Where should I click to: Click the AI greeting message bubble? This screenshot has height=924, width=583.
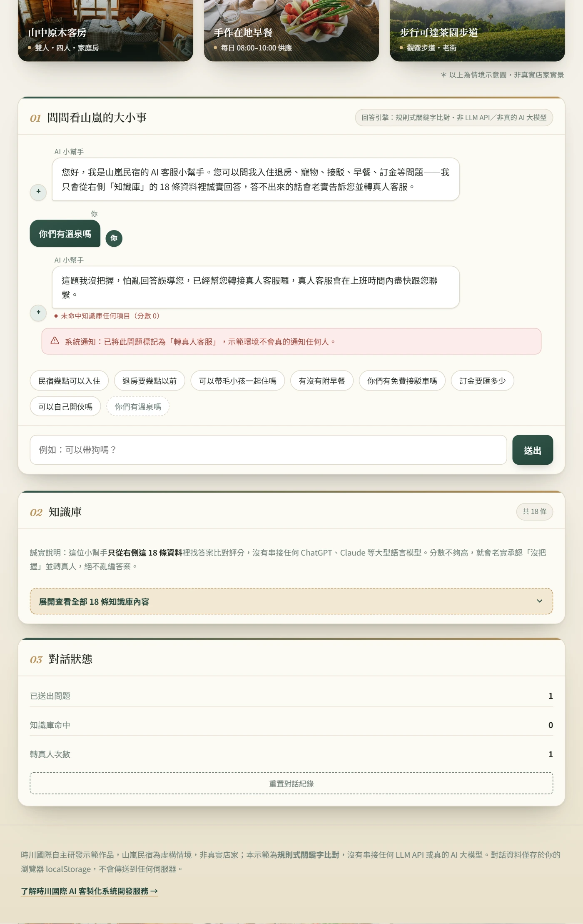256,179
